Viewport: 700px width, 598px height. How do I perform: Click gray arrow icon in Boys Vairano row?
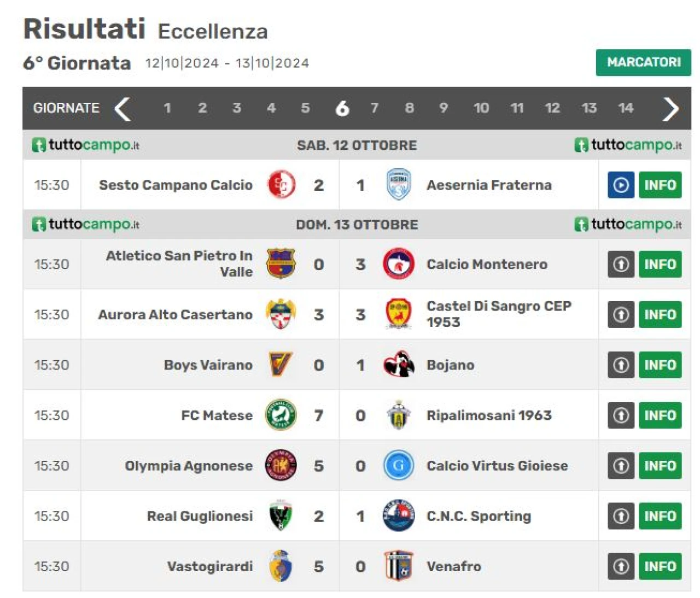(621, 365)
